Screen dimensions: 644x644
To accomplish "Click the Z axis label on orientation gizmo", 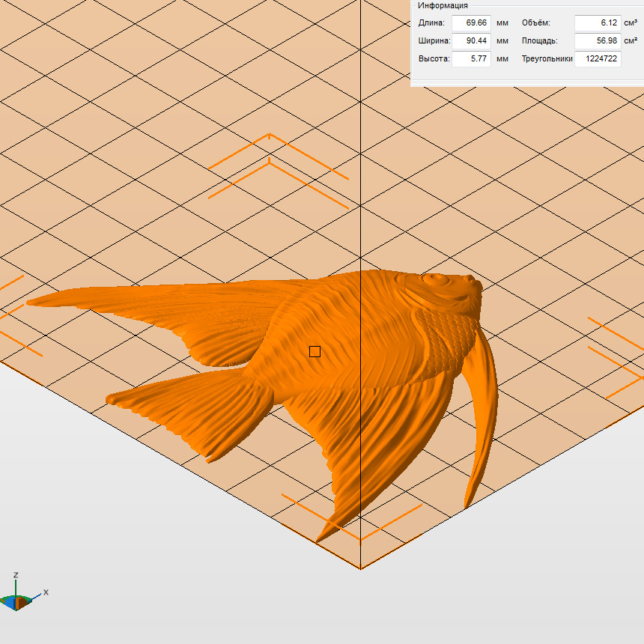I will (16, 575).
